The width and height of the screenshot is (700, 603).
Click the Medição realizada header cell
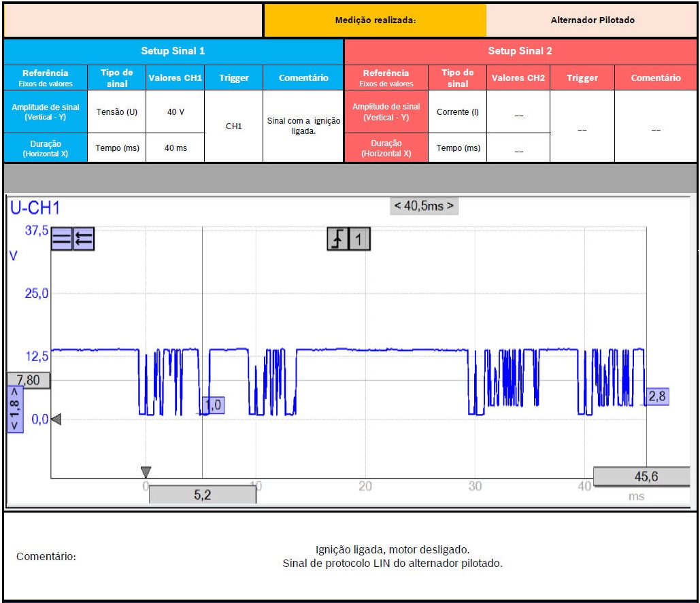pyautogui.click(x=375, y=20)
